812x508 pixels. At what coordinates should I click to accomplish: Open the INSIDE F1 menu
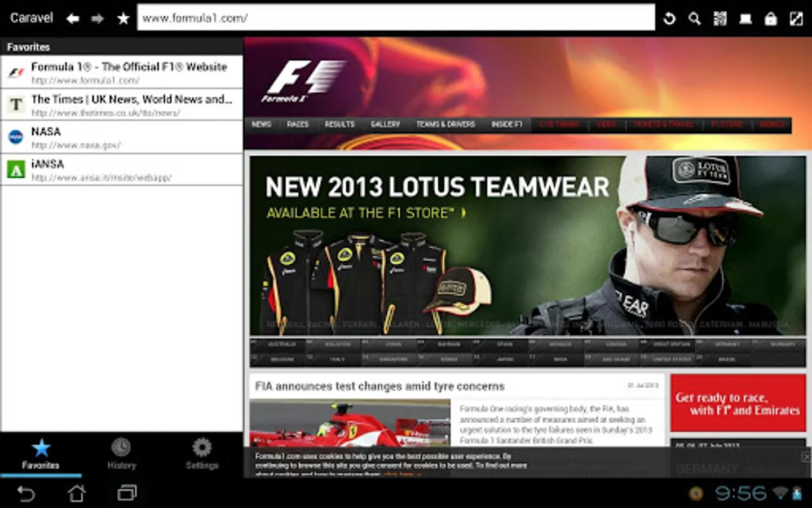507,124
